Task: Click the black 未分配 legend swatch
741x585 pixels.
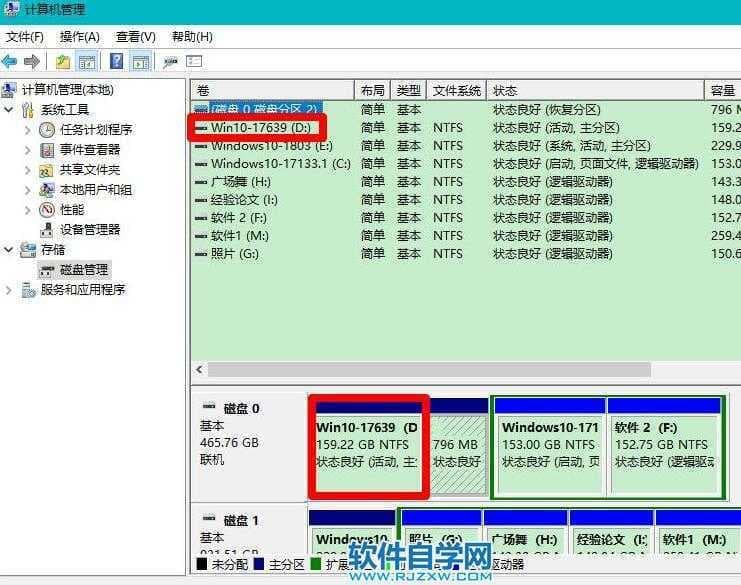Action: [x=203, y=564]
